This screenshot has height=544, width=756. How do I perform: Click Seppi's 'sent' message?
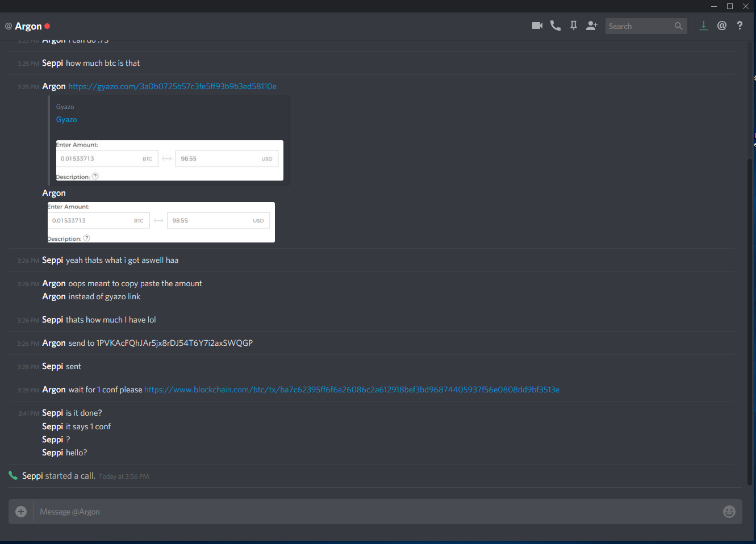[x=73, y=366]
